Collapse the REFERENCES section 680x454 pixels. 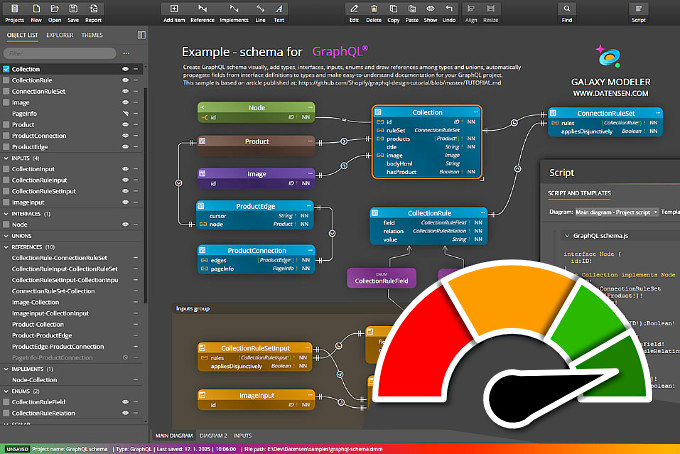(6, 247)
